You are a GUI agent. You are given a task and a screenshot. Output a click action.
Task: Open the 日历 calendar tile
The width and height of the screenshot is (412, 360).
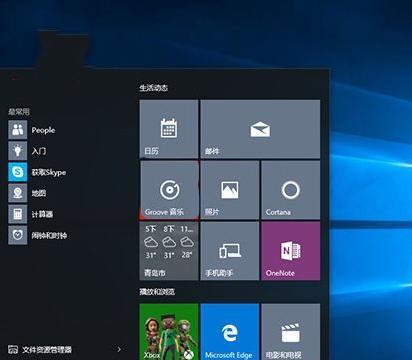pyautogui.click(x=169, y=129)
